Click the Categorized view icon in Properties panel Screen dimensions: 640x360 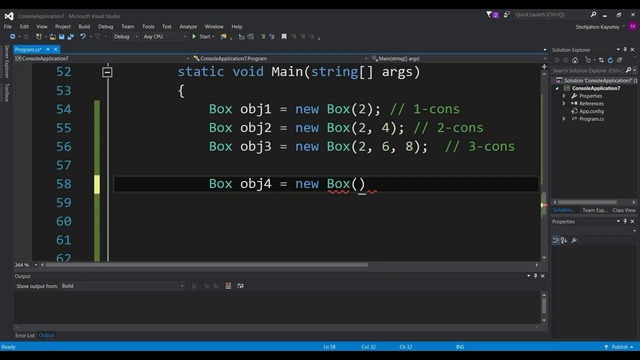tap(556, 240)
